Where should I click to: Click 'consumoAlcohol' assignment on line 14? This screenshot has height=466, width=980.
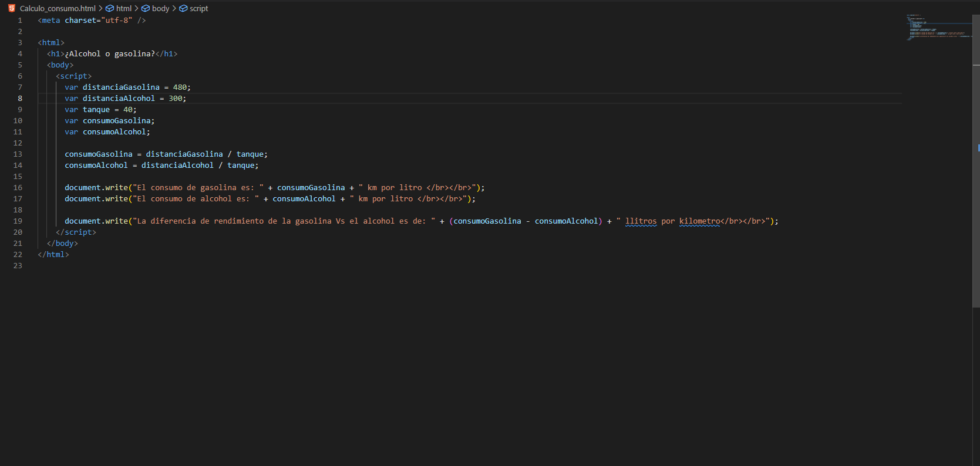[x=96, y=166]
